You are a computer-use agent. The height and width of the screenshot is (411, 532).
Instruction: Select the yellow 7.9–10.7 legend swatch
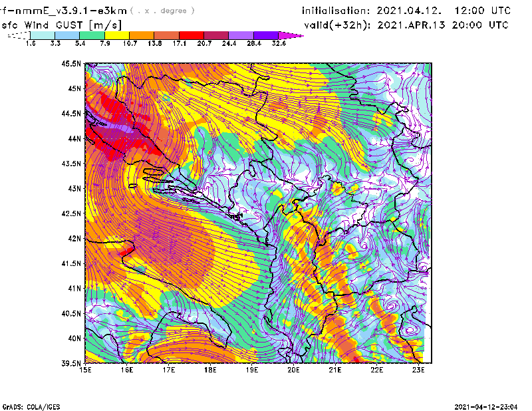(117, 35)
